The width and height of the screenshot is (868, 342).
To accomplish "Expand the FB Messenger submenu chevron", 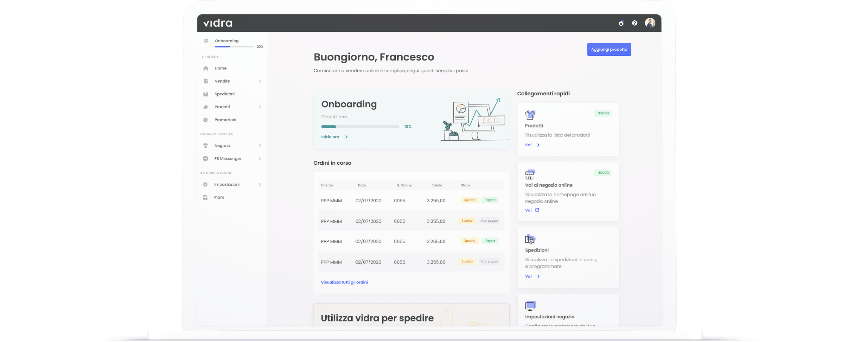I will [x=259, y=158].
